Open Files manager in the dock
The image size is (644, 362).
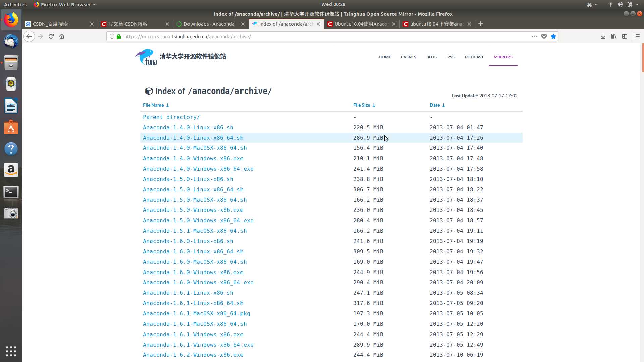tap(11, 63)
